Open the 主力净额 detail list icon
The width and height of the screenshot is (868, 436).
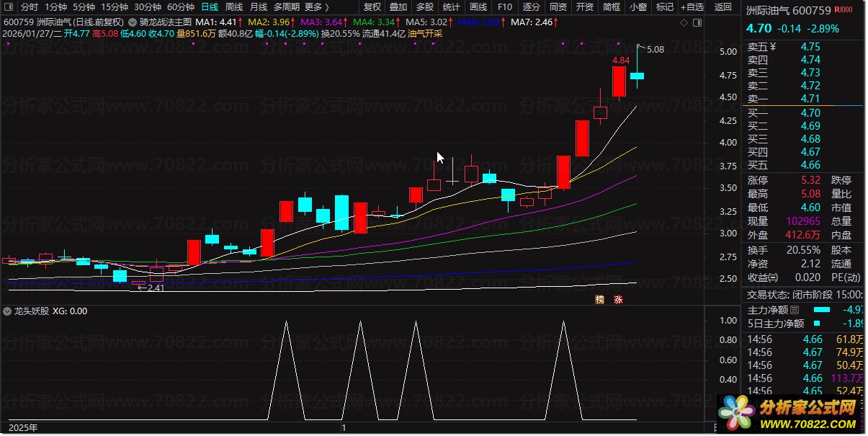click(x=795, y=309)
